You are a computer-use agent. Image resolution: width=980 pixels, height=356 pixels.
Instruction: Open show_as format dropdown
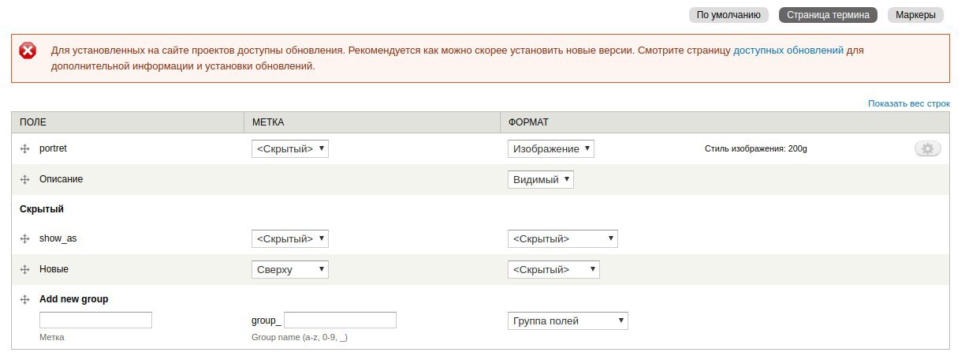click(x=562, y=238)
